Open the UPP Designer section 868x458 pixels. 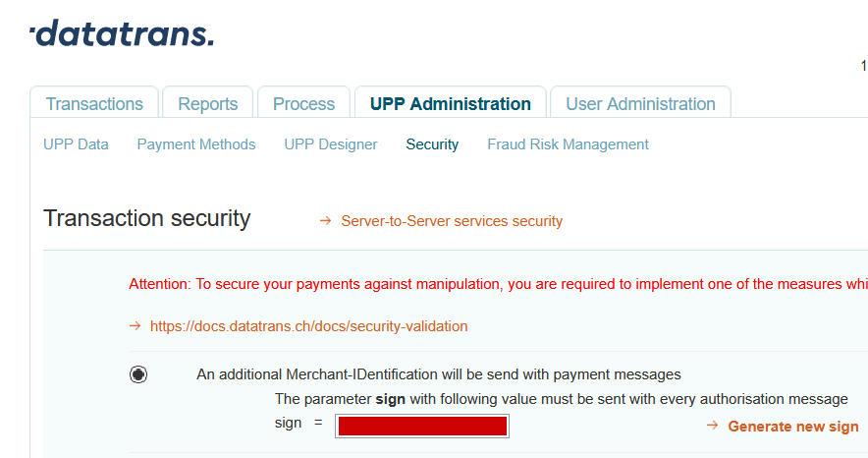[331, 144]
